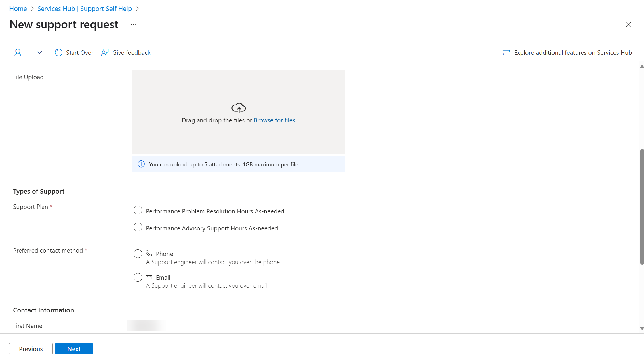This screenshot has height=358, width=644.
Task: Click the email icon next to Email option
Action: 149,277
